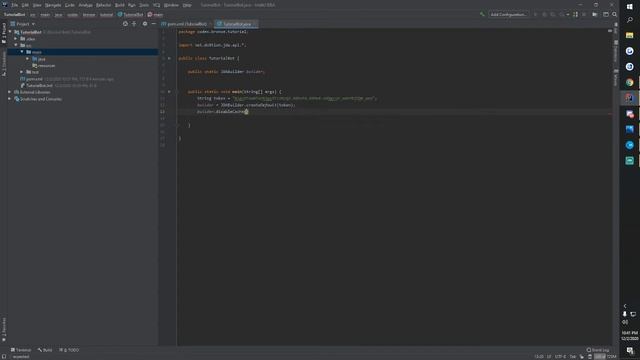Select the resources folder
This screenshot has height=360, width=640.
[44, 65]
